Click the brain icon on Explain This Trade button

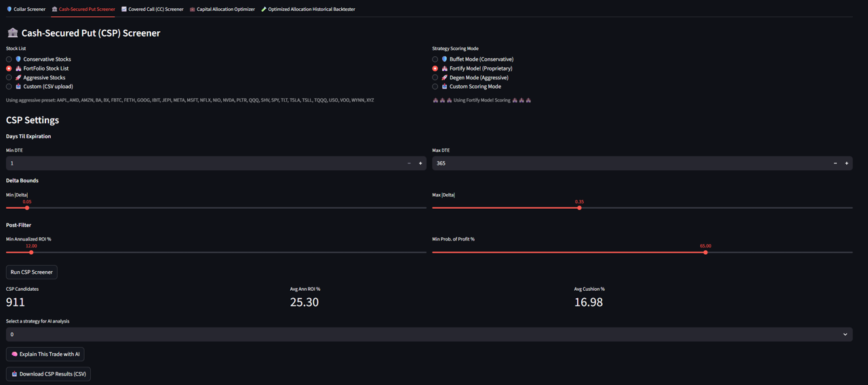click(14, 354)
